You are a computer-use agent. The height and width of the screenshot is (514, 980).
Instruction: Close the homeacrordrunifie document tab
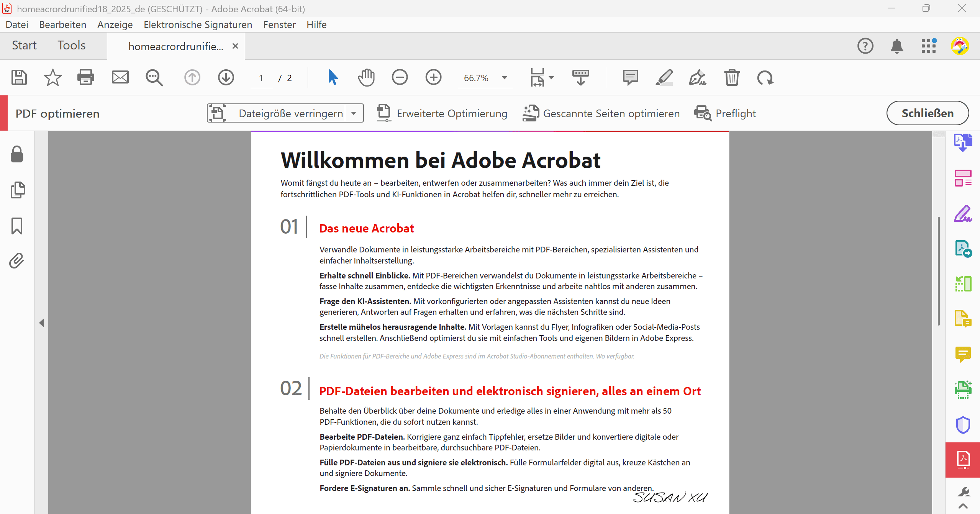(x=235, y=46)
